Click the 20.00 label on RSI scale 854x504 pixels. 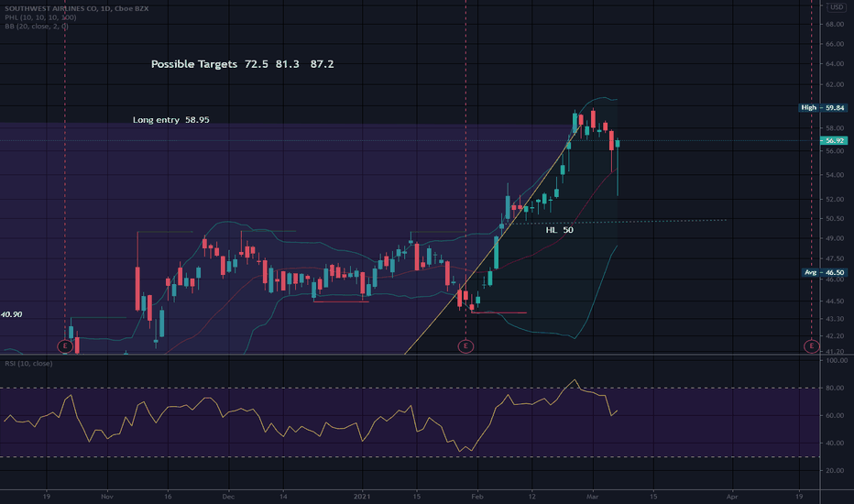[835, 471]
